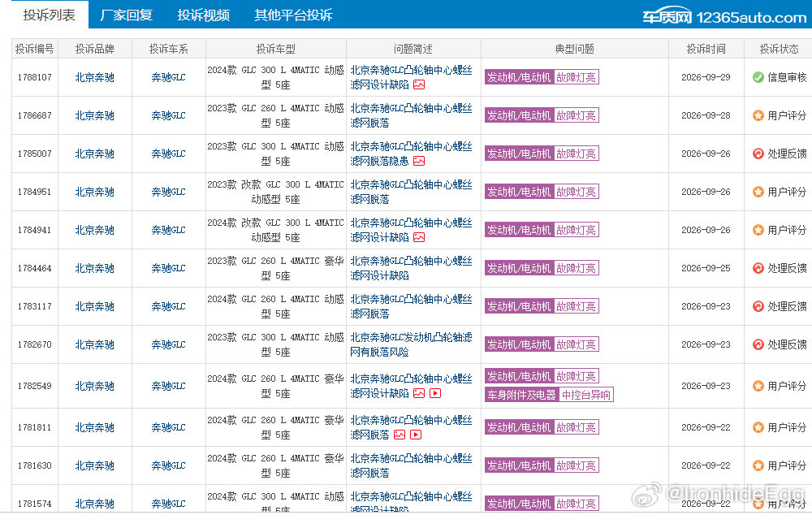Image resolution: width=812 pixels, height=515 pixels.
Task: Open problem description link of complaint 1784464
Action: click(411, 268)
